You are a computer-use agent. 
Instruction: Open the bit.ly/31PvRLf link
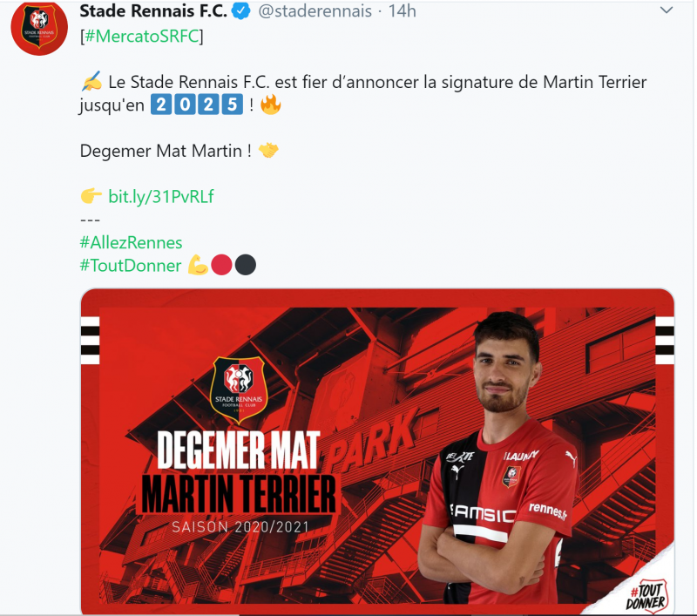click(x=161, y=196)
